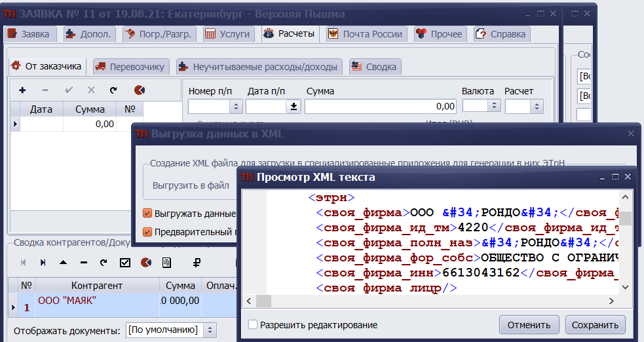
Task: Click the minus icon in контрагентов toolbar
Action: click(x=84, y=263)
